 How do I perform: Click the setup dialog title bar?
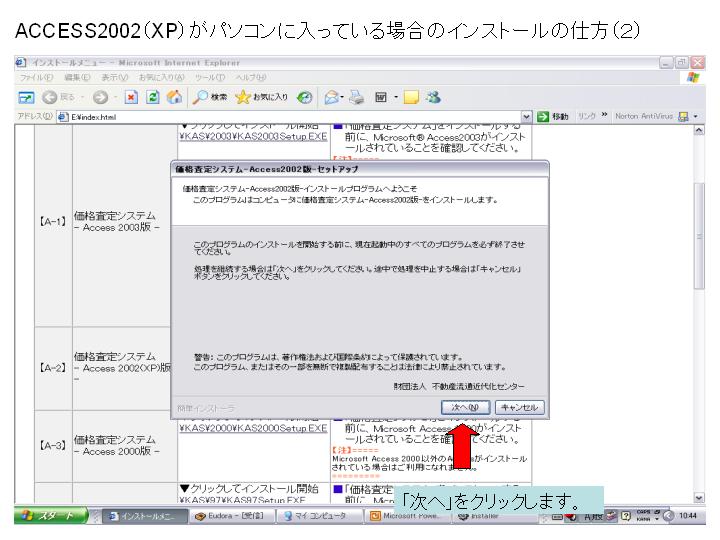click(360, 169)
